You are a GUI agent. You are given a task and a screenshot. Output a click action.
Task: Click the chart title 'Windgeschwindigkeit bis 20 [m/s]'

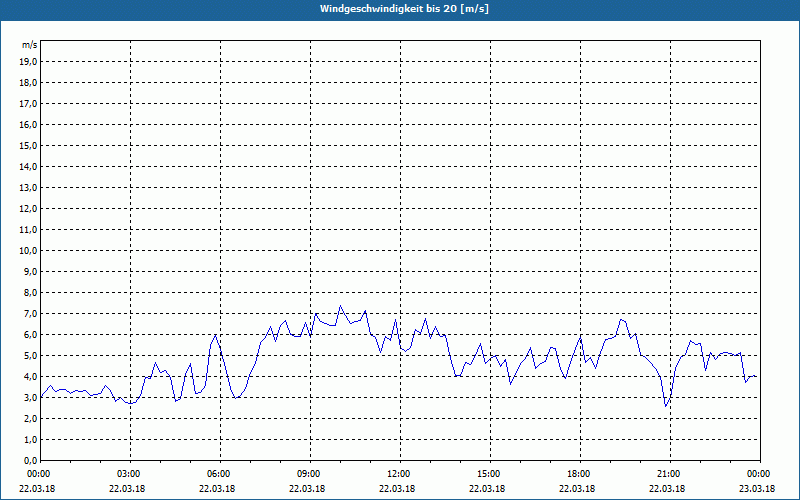[x=404, y=9]
